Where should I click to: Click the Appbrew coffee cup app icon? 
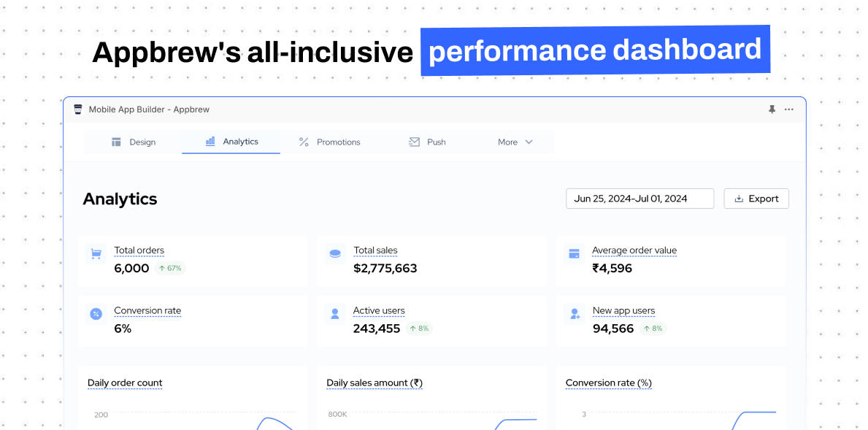pos(77,109)
